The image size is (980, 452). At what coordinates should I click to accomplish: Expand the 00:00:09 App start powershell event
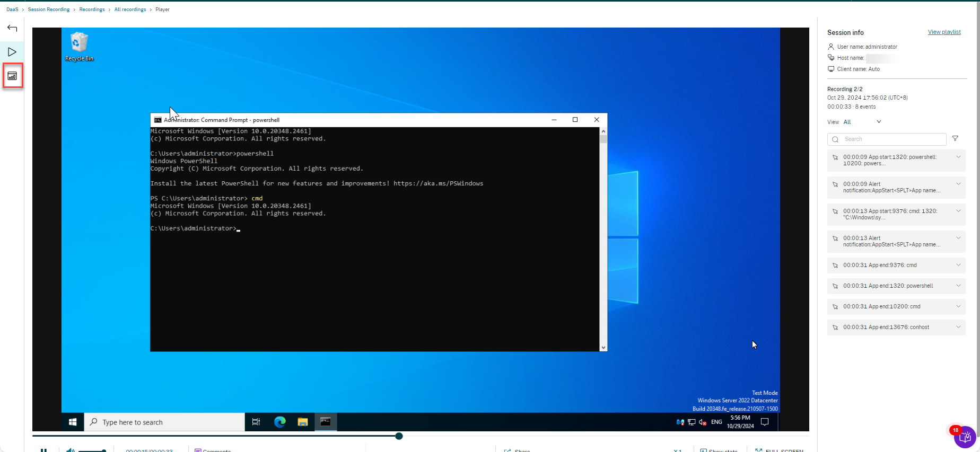pos(958,157)
